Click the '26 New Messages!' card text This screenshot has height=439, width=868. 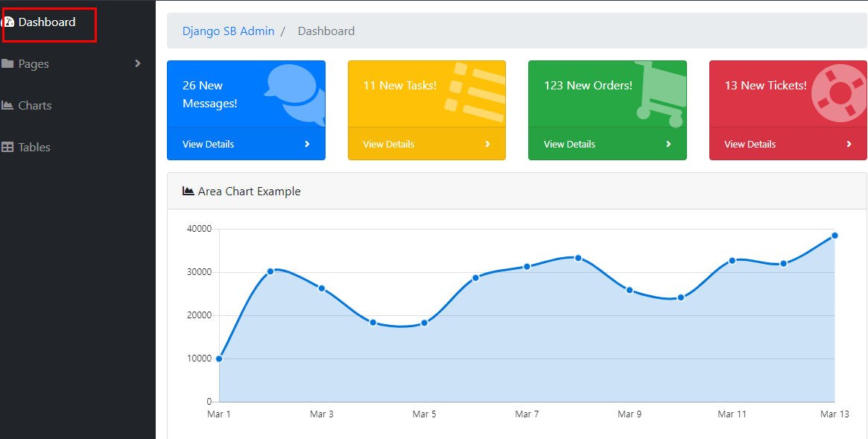pyautogui.click(x=210, y=95)
